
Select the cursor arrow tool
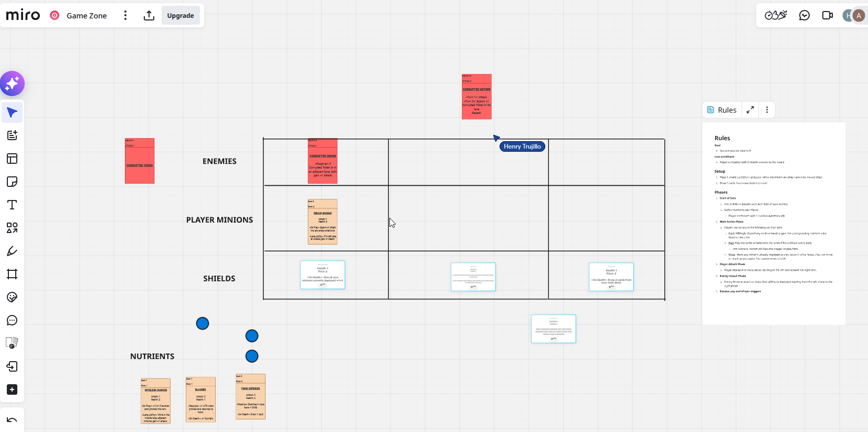(12, 112)
